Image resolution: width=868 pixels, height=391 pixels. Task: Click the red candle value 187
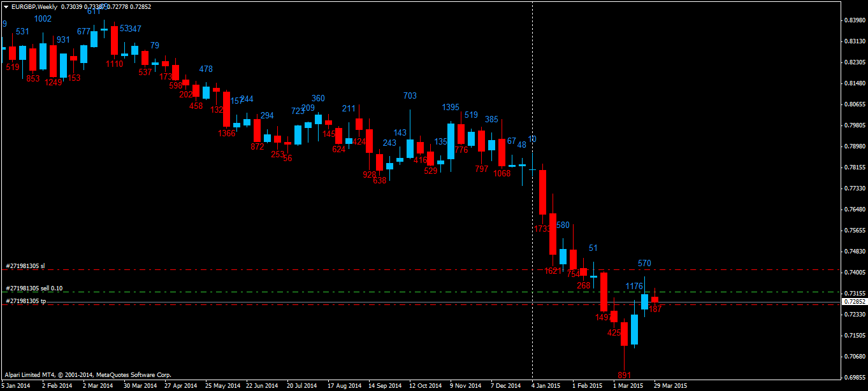(x=656, y=309)
